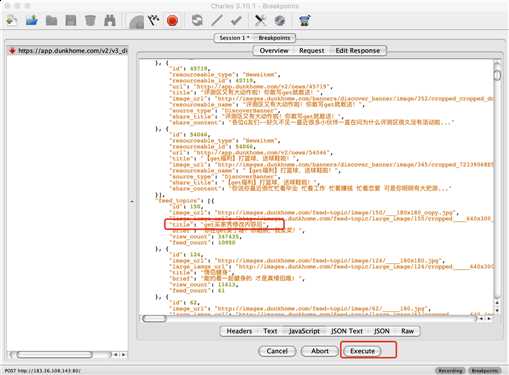Switch to JSON view
The image size is (509, 375).
tap(382, 331)
